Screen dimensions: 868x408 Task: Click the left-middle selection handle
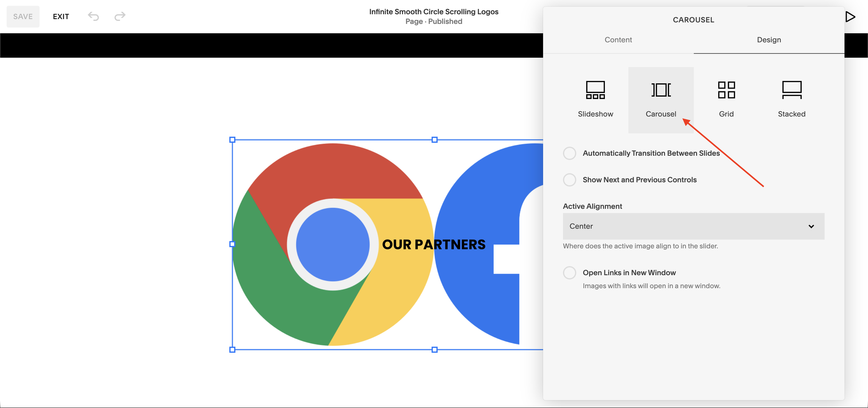point(232,244)
